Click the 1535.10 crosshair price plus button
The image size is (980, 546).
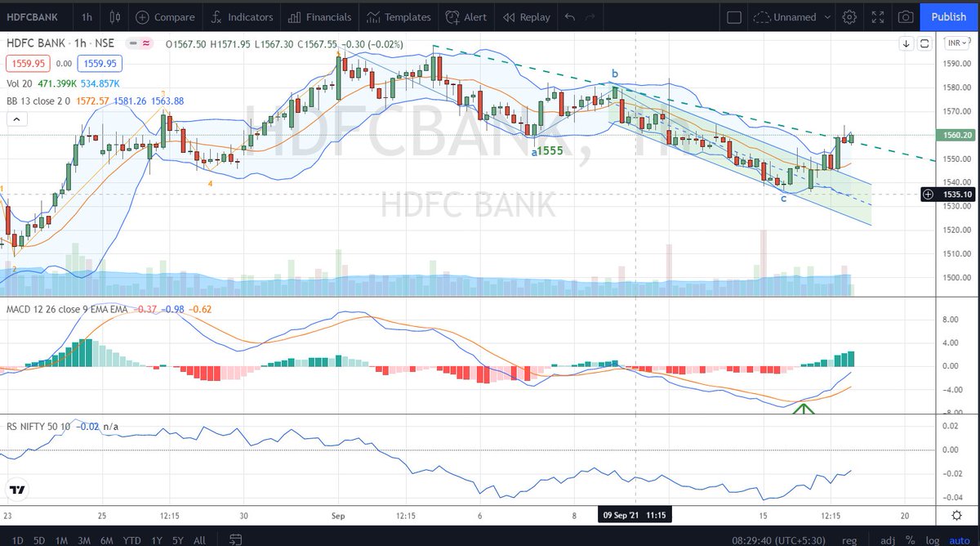928,194
